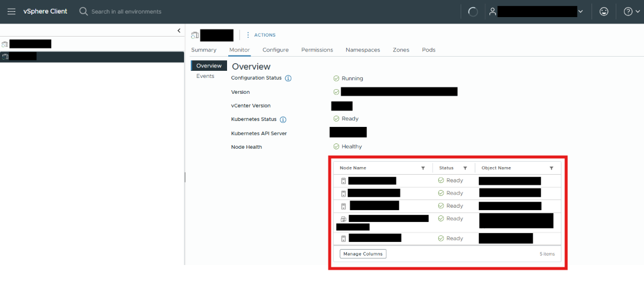The width and height of the screenshot is (644, 288).
Task: Expand the user account dropdown arrow
Action: (580, 12)
